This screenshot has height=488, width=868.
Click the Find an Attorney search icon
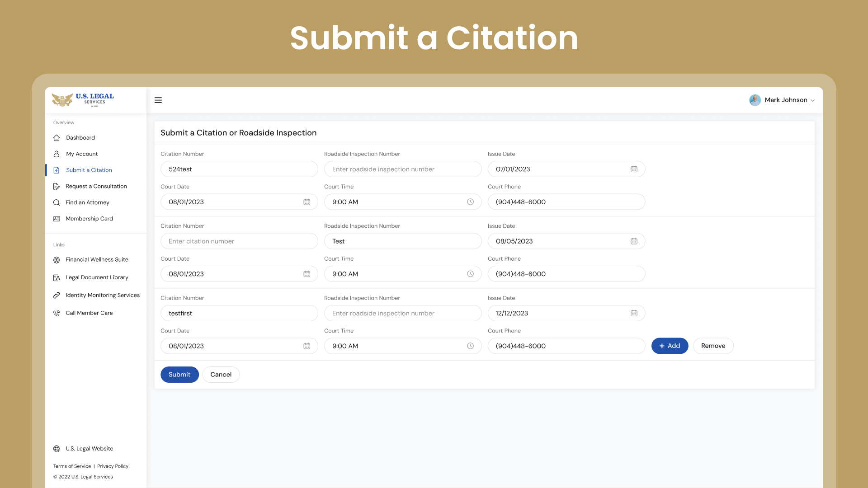click(x=57, y=202)
